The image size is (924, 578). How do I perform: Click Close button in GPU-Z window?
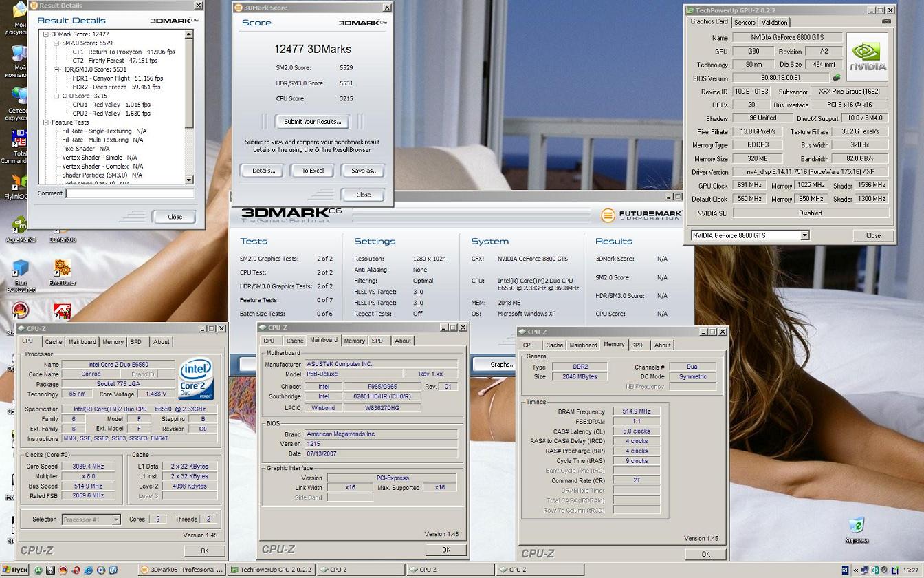click(x=873, y=235)
